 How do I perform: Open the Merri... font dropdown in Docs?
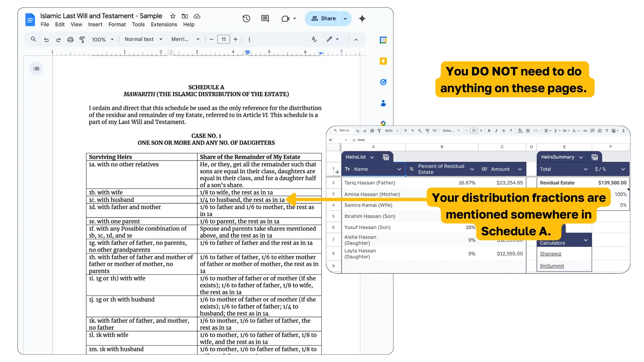point(185,39)
